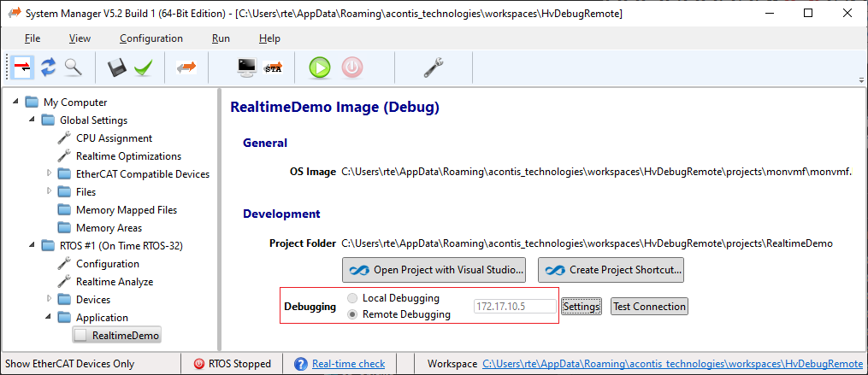Click the Realtime Optimizations wrench icon
This screenshot has width=868, height=375.
click(64, 156)
